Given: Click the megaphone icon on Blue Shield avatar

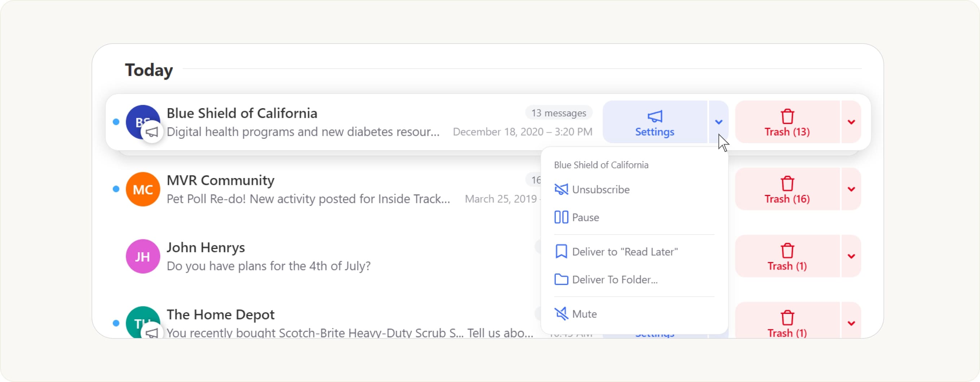Looking at the screenshot, I should point(152,132).
